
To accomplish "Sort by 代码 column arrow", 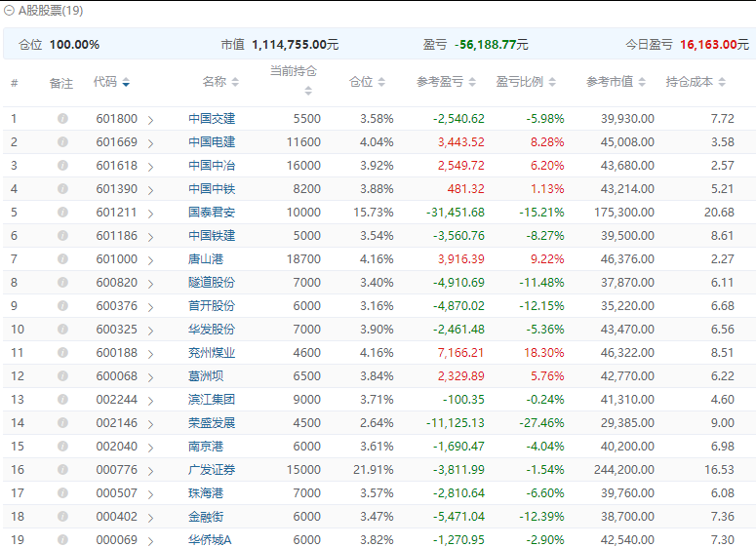I will (x=126, y=83).
